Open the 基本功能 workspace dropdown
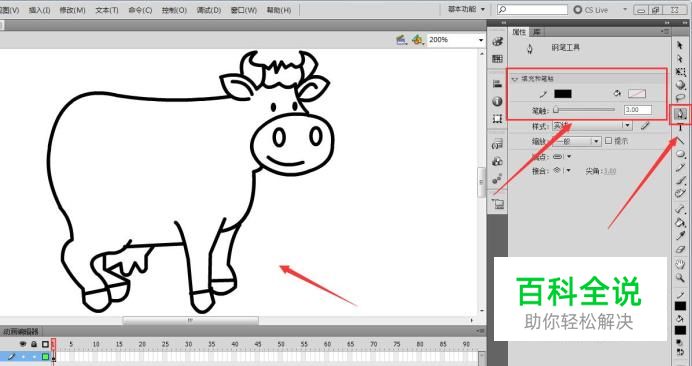Screen dimensions: 692x366 click(x=466, y=9)
